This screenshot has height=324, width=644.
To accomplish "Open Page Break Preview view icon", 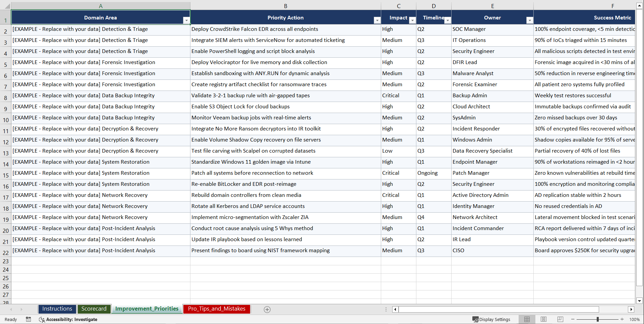I will click(x=560, y=319).
